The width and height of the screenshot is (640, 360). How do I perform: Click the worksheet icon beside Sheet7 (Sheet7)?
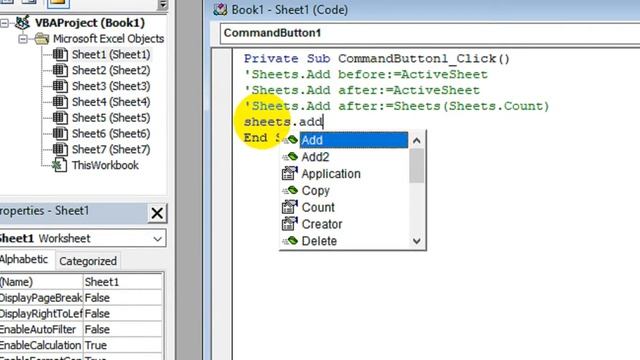(60, 149)
